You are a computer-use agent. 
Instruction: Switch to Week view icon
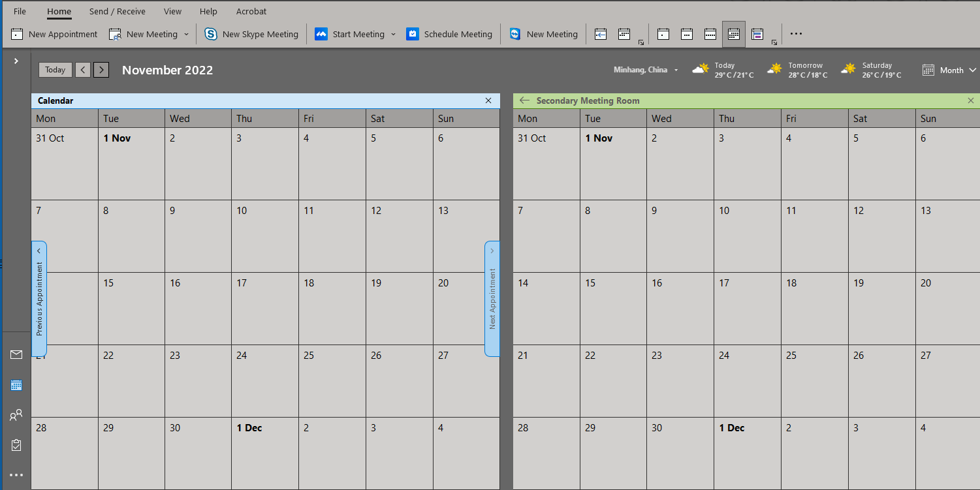coord(710,34)
